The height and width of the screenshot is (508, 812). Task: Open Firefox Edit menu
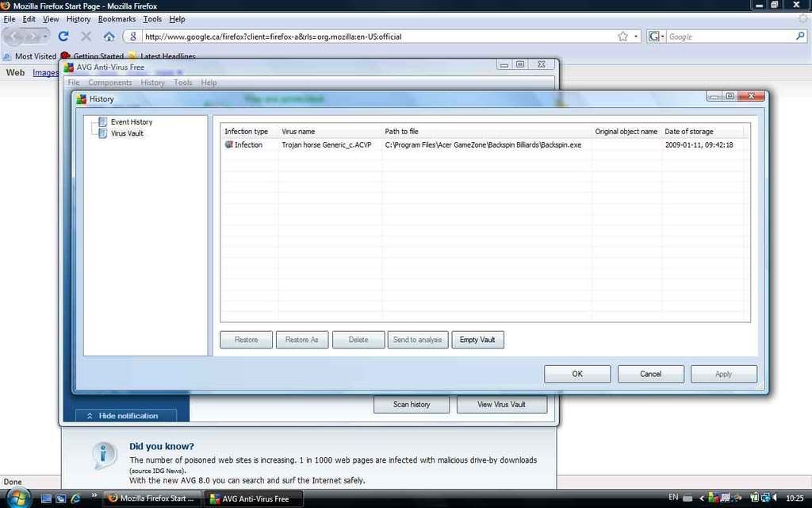[29, 19]
